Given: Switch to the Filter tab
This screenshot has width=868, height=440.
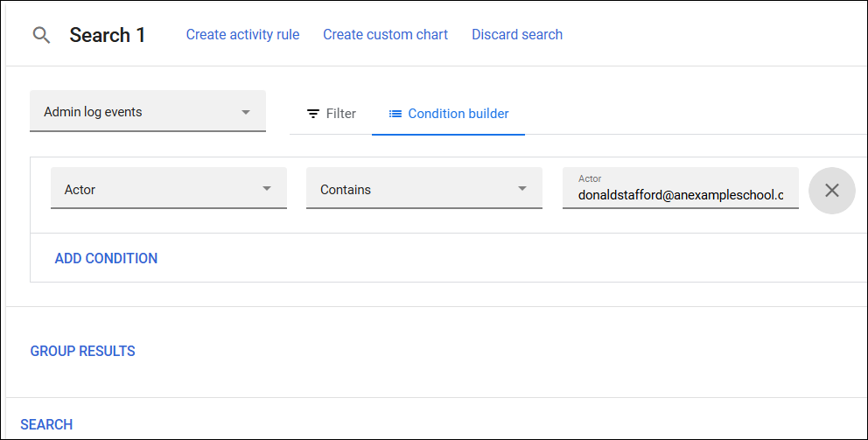Looking at the screenshot, I should coord(331,114).
